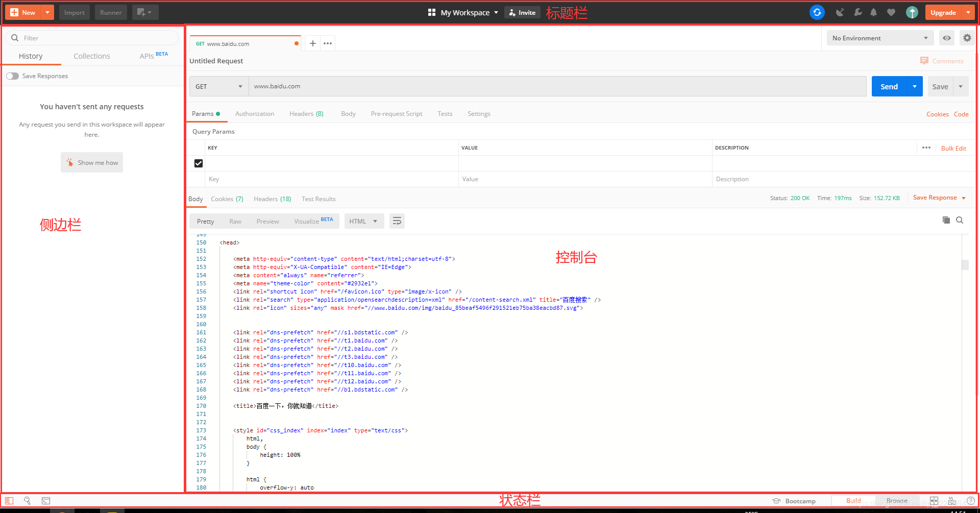Open the Postman Console status bar icon
This screenshot has height=513, width=980.
click(46, 501)
